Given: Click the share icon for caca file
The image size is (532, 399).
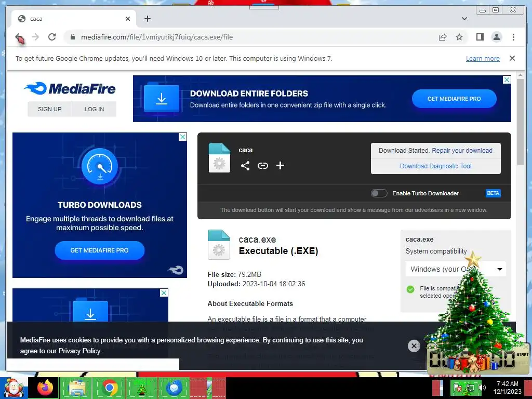Looking at the screenshot, I should pos(245,166).
